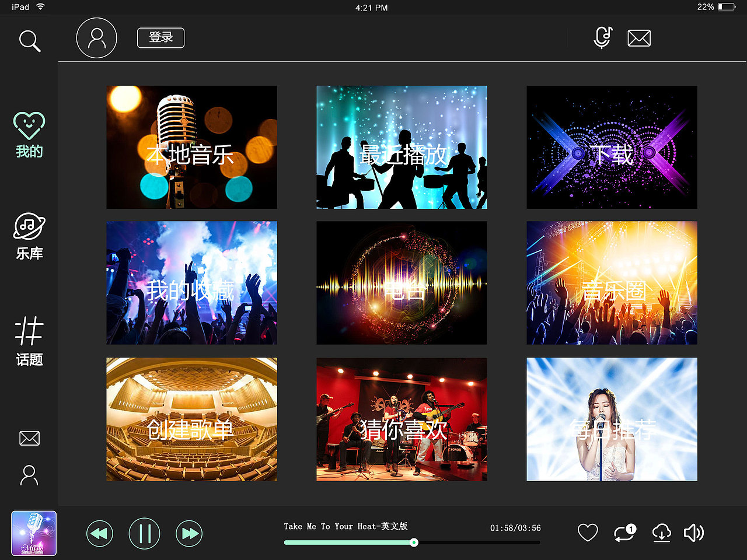
Task: Open the 每日推荐 daily recommendation tile
Action: (x=612, y=419)
